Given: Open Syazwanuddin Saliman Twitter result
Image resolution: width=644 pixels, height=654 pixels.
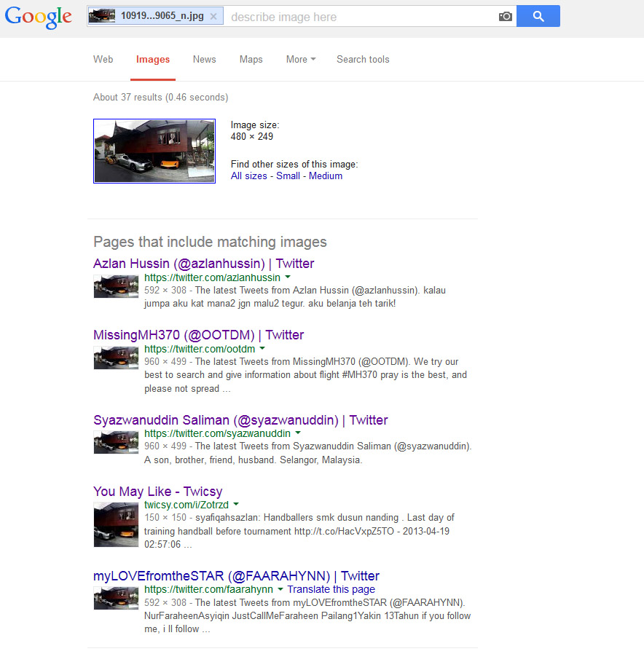Looking at the screenshot, I should tap(240, 420).
